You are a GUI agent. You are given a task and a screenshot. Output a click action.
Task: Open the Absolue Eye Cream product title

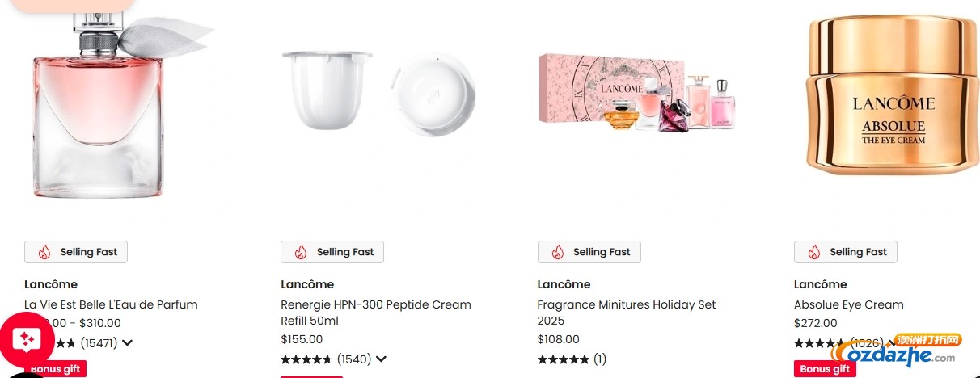tap(848, 304)
